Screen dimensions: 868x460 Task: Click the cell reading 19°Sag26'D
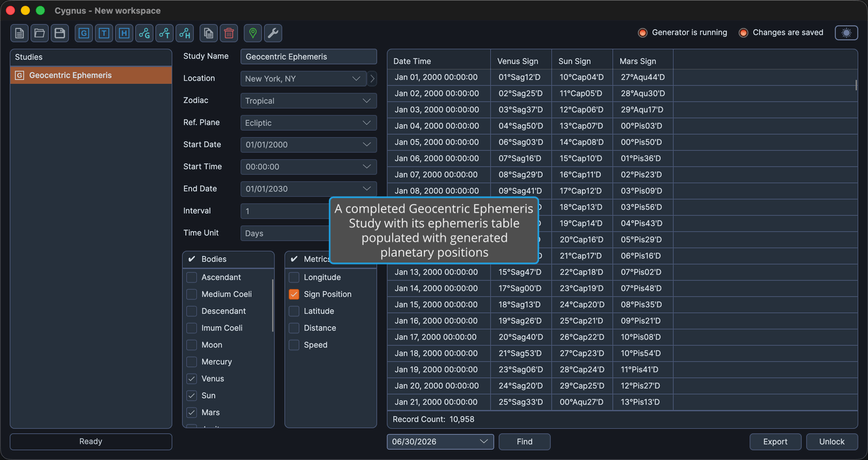pyautogui.click(x=521, y=321)
